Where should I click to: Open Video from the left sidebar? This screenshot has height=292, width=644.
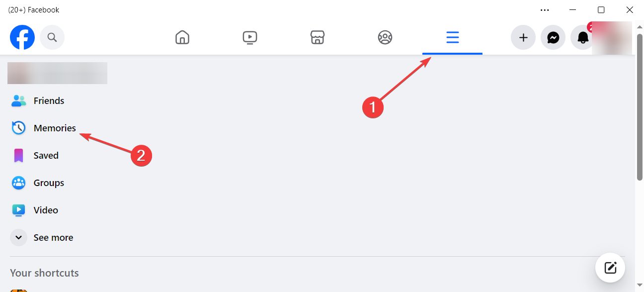coord(46,210)
